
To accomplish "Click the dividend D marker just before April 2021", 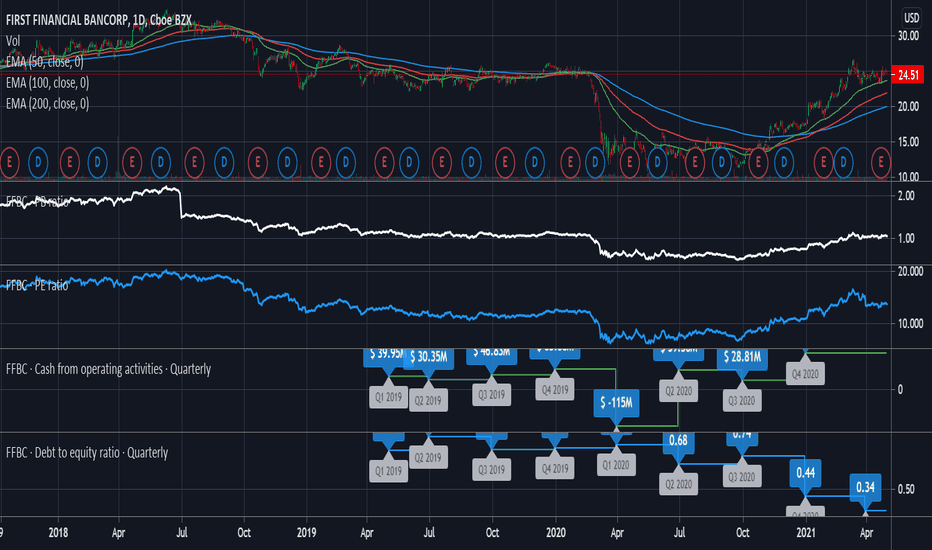I will [843, 162].
